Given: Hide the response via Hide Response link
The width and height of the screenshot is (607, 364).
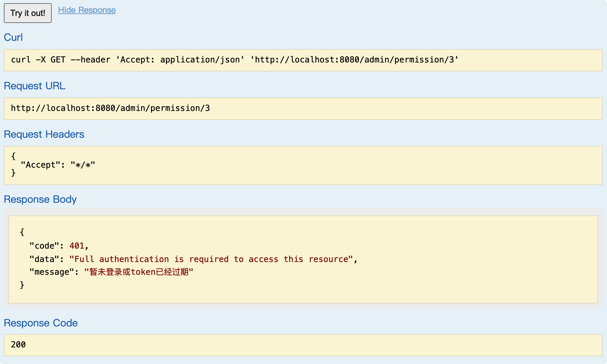Looking at the screenshot, I should [87, 10].
